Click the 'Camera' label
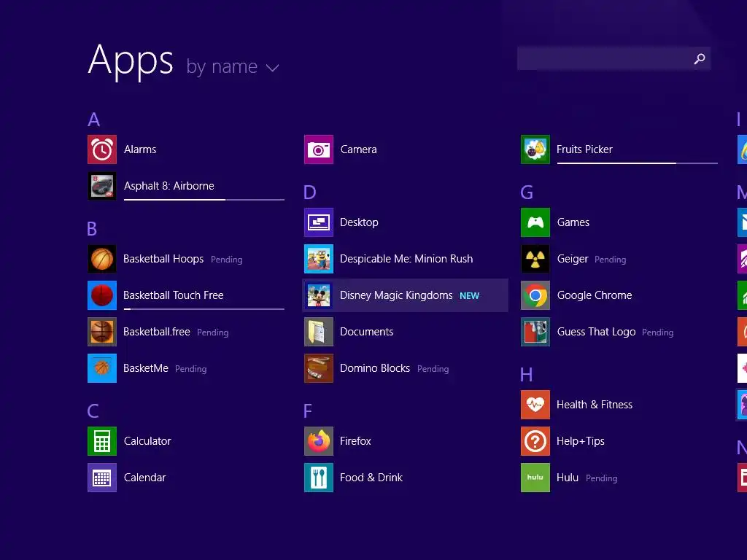747x560 pixels. (359, 149)
